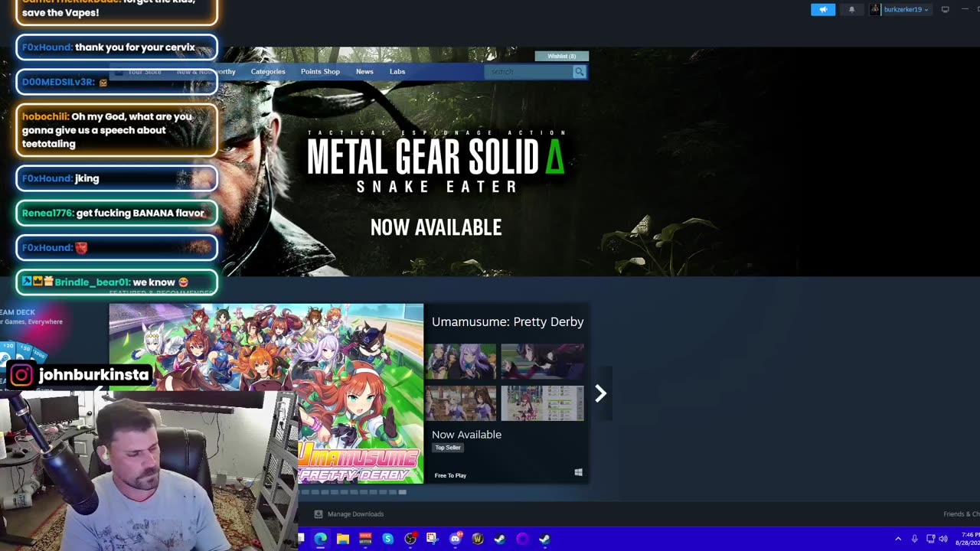Click Brindle_bear01's 'we know' chat message
This screenshot has height=551, width=980.
click(x=116, y=282)
